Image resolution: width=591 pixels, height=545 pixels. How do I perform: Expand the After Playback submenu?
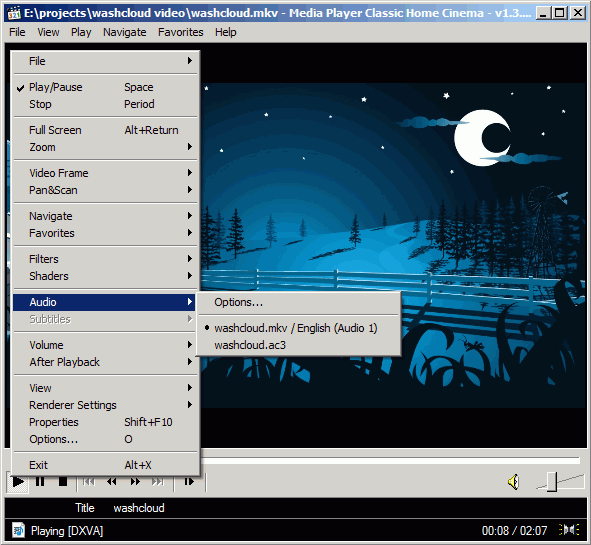click(x=105, y=362)
